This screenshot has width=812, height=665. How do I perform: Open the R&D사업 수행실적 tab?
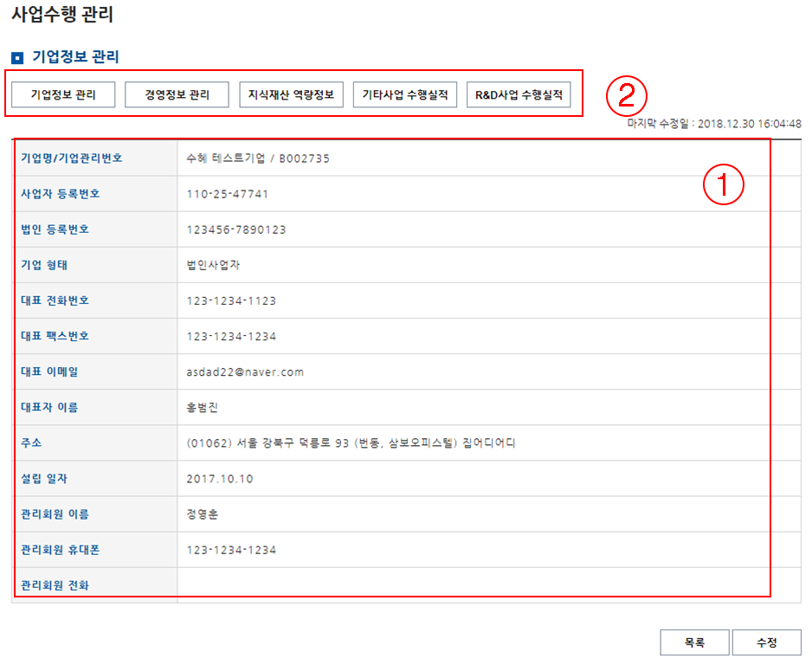[519, 95]
